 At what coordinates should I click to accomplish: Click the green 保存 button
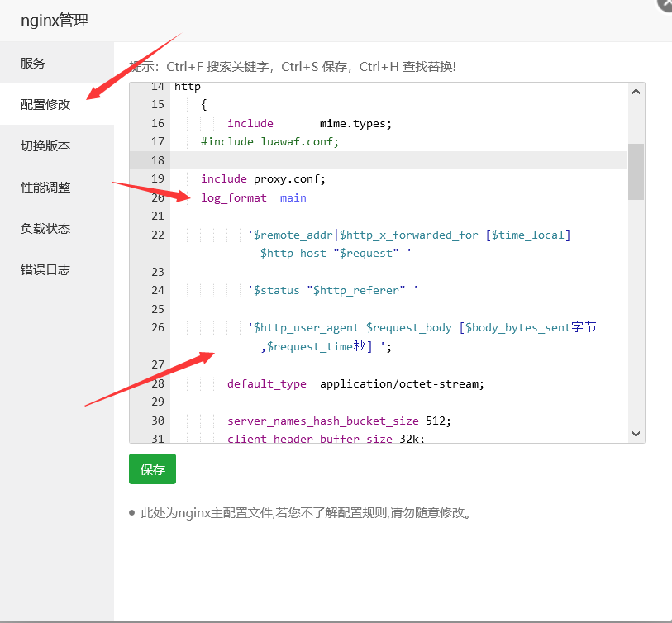point(152,469)
